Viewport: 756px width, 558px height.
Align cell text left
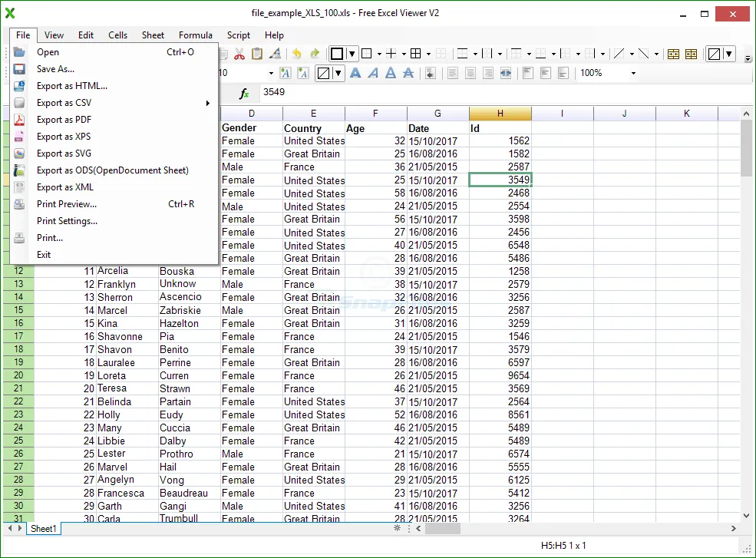[x=453, y=73]
